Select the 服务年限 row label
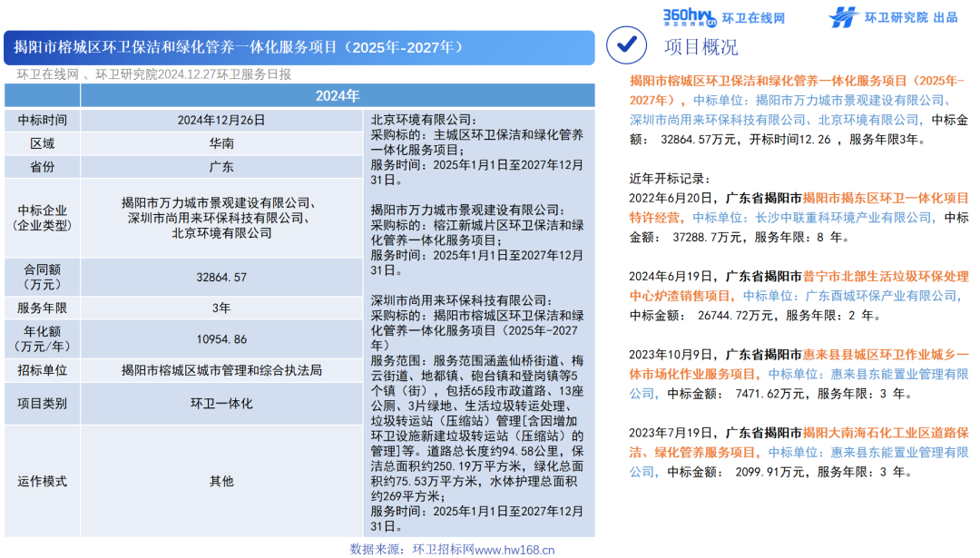 (x=43, y=308)
